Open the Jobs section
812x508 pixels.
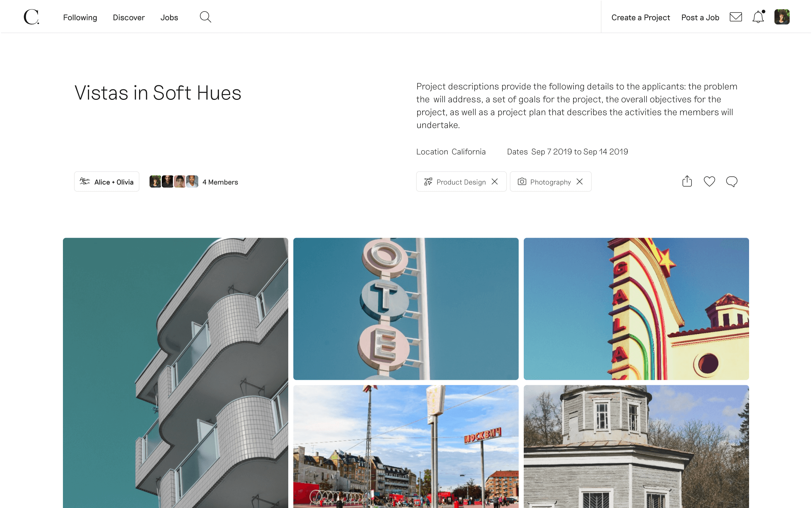coord(169,18)
